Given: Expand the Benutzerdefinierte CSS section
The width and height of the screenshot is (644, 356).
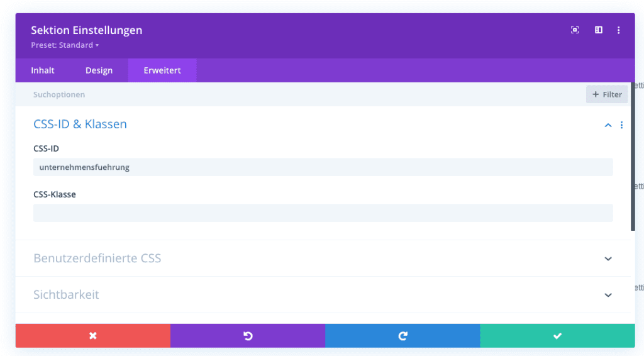Looking at the screenshot, I should pyautogui.click(x=608, y=259).
